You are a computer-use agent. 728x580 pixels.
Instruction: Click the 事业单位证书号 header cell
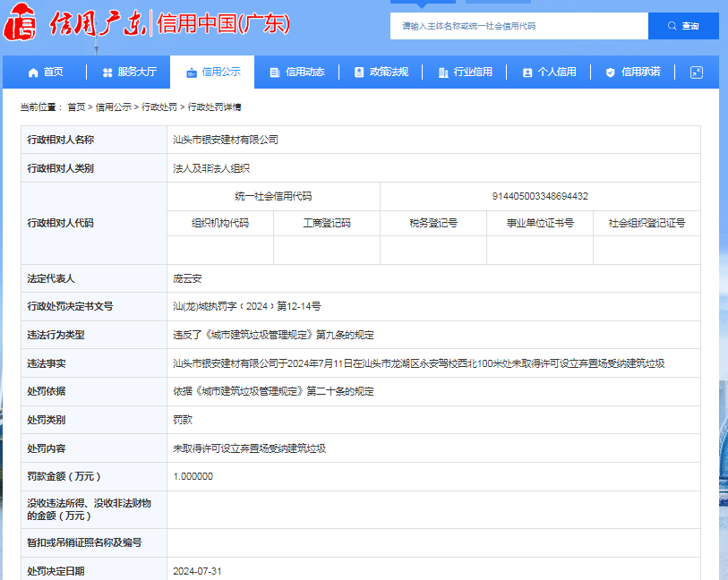tap(540, 223)
